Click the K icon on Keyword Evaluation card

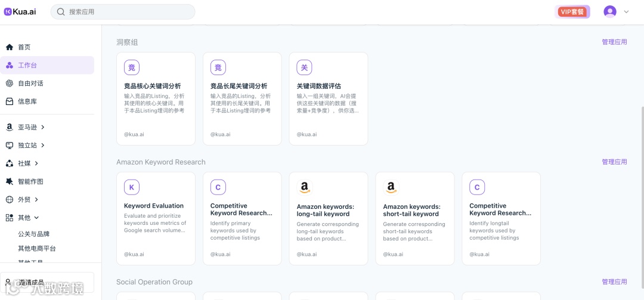click(132, 187)
